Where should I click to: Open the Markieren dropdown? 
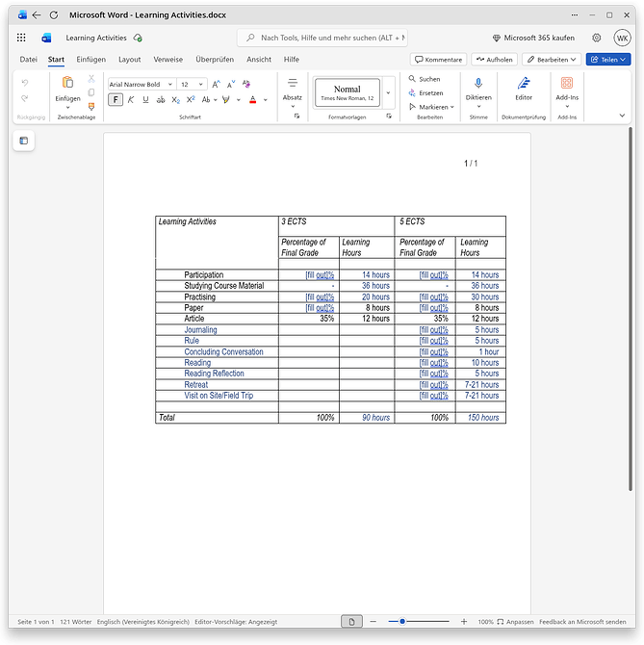[431, 107]
